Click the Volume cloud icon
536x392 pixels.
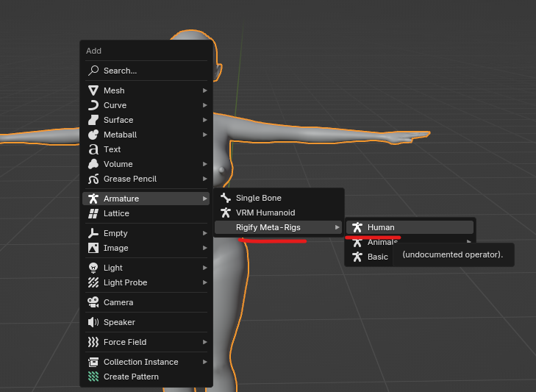point(93,164)
